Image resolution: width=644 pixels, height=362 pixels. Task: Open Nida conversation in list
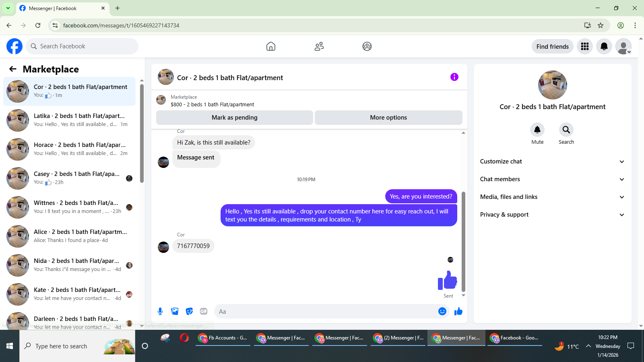(69, 265)
